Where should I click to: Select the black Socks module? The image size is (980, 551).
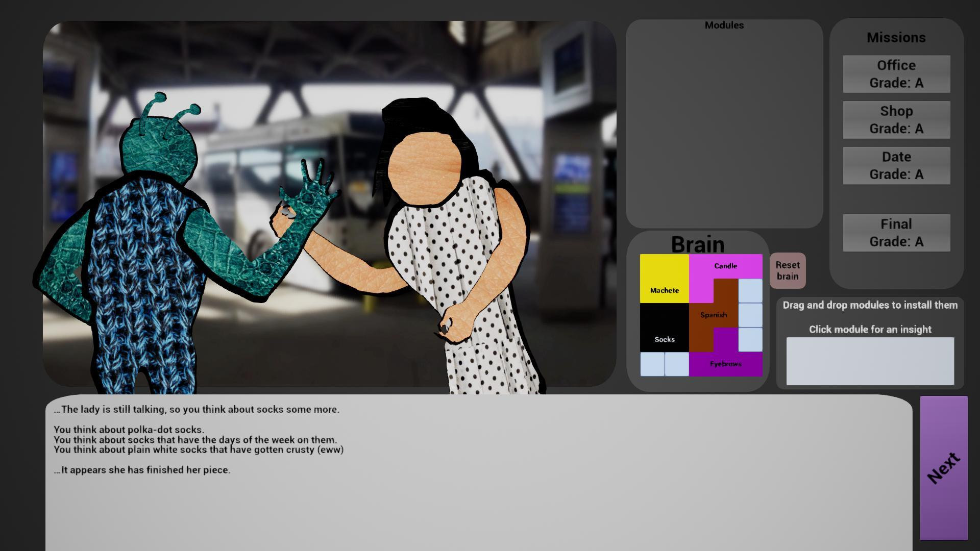tap(664, 328)
